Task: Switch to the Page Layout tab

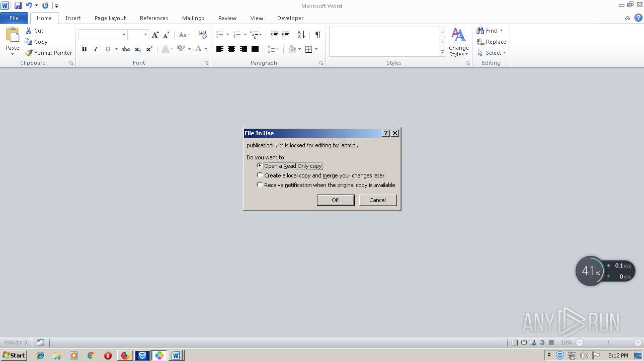Action: click(x=110, y=18)
